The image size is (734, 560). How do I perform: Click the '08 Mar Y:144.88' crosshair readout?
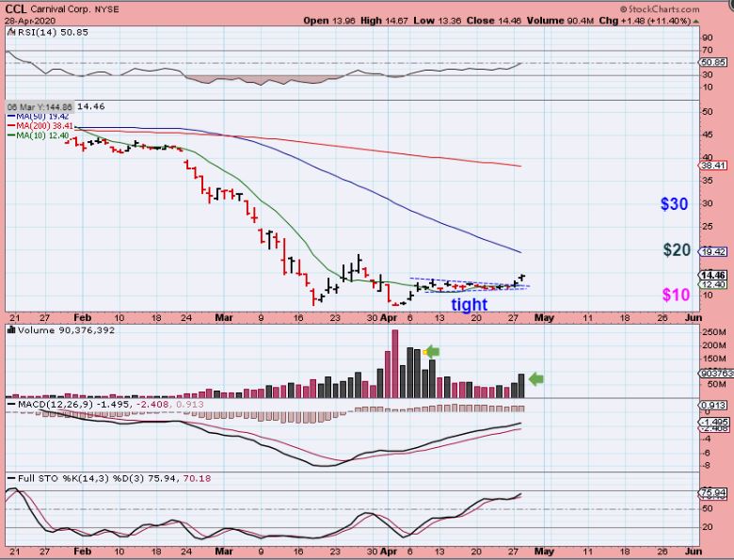(40, 106)
